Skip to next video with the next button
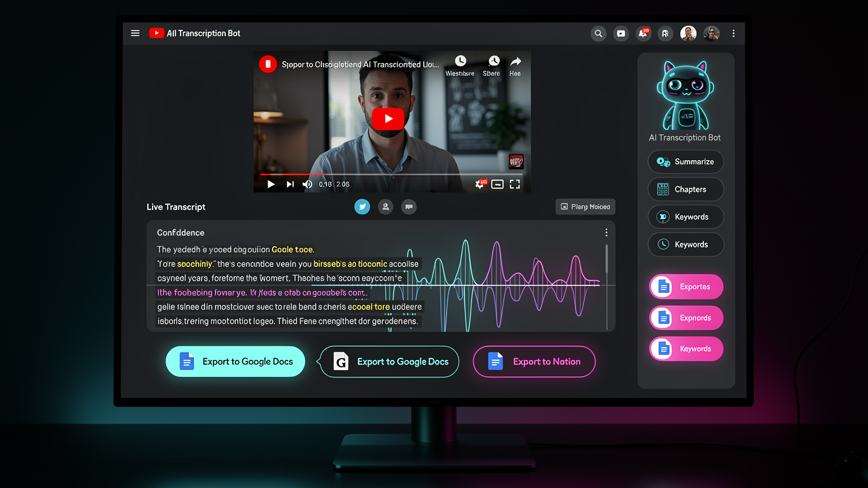868x488 pixels. tap(290, 184)
